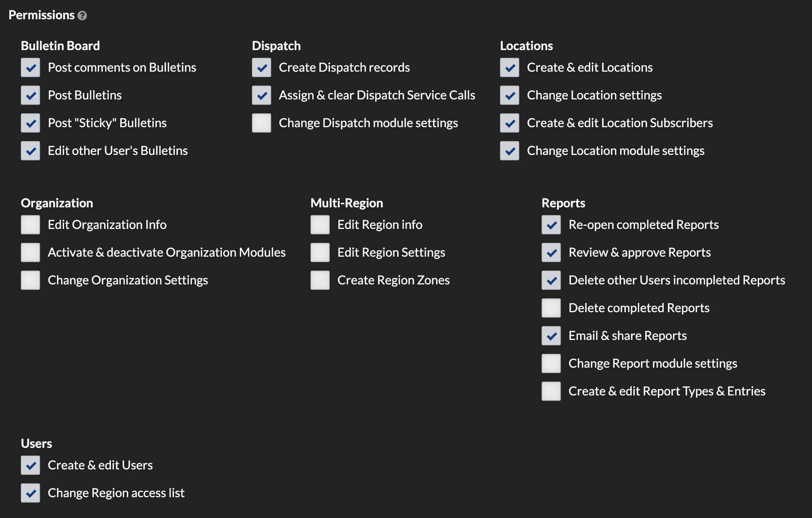Uncheck Create & edit Locations
Viewport: 812px width, 518px height.
[x=509, y=67]
